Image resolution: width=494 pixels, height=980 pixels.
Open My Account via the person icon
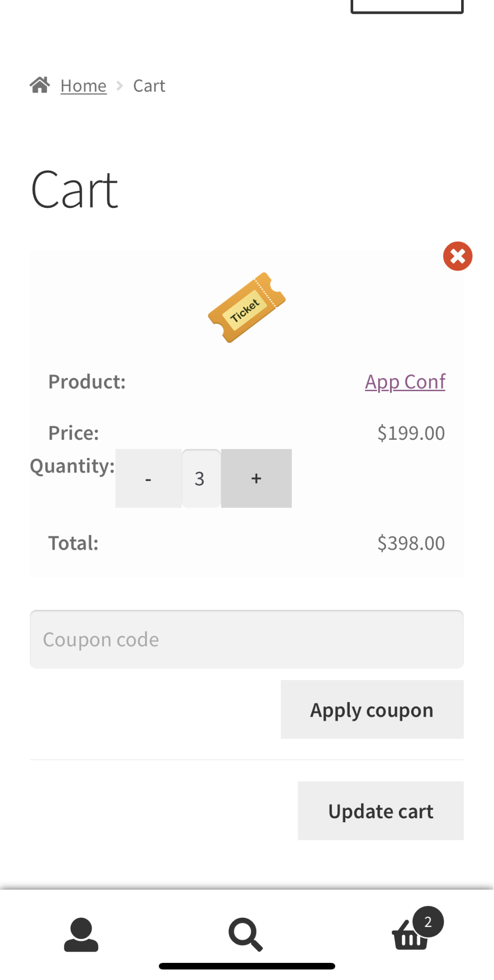[x=81, y=935]
